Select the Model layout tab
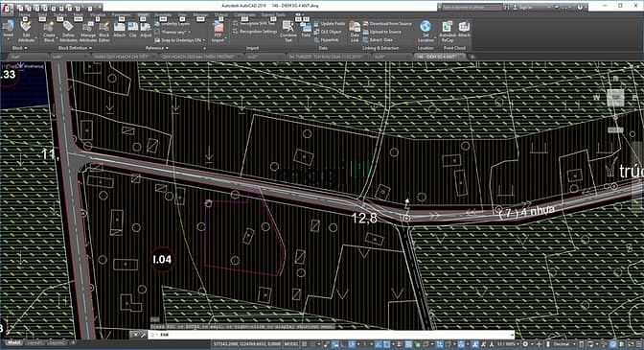The image size is (644, 350). point(13,342)
